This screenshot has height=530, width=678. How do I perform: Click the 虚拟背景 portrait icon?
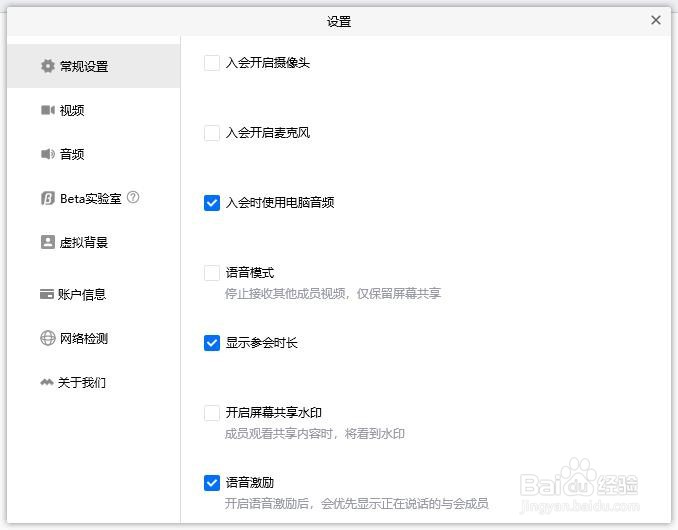tap(47, 242)
